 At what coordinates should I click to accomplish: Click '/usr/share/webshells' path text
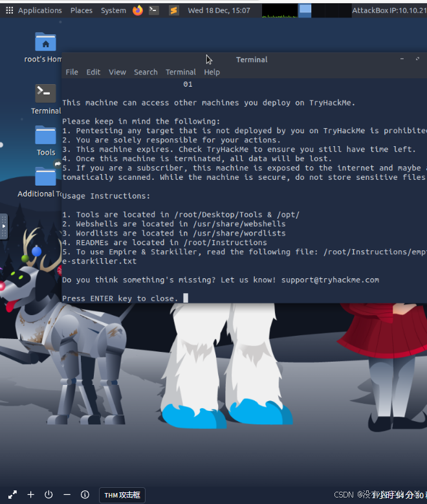click(x=239, y=224)
